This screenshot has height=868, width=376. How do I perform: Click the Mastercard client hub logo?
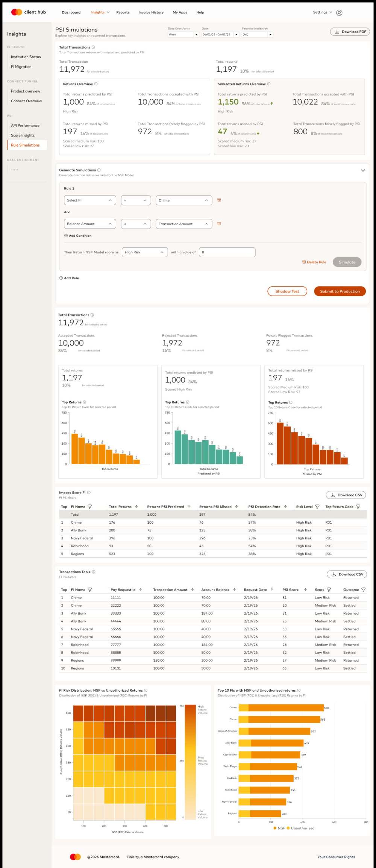(29, 12)
